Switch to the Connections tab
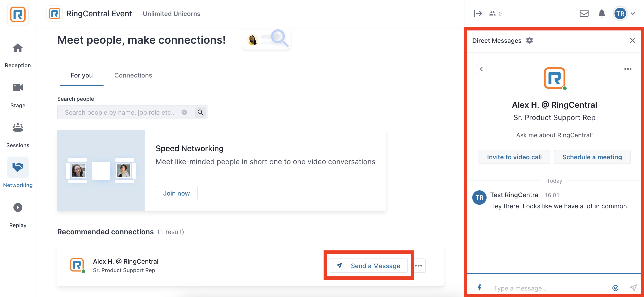 click(133, 75)
